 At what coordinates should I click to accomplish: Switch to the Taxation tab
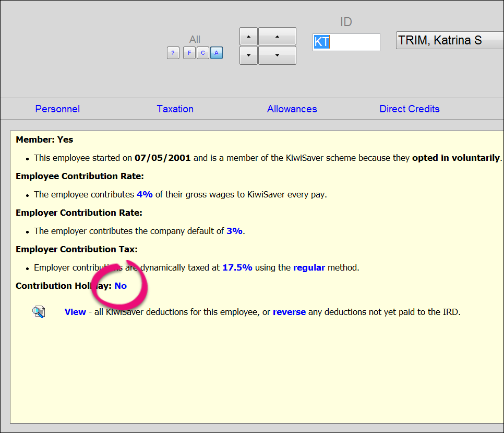tap(175, 109)
